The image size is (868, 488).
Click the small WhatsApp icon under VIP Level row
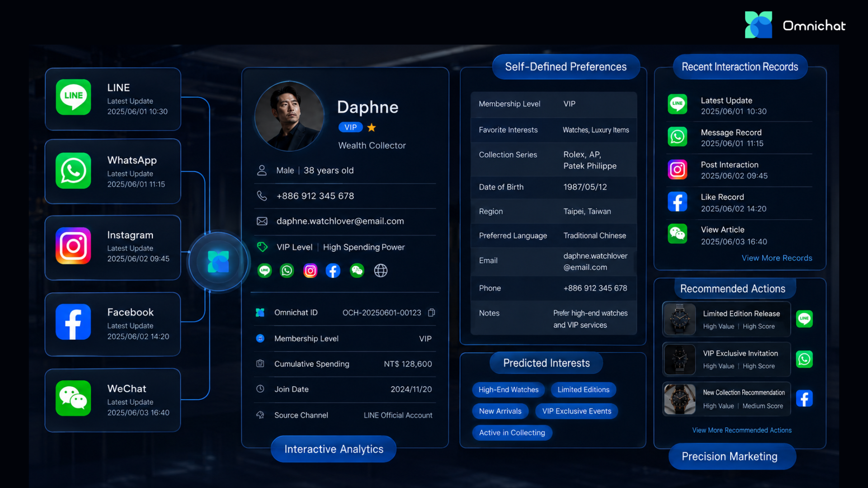coord(287,271)
